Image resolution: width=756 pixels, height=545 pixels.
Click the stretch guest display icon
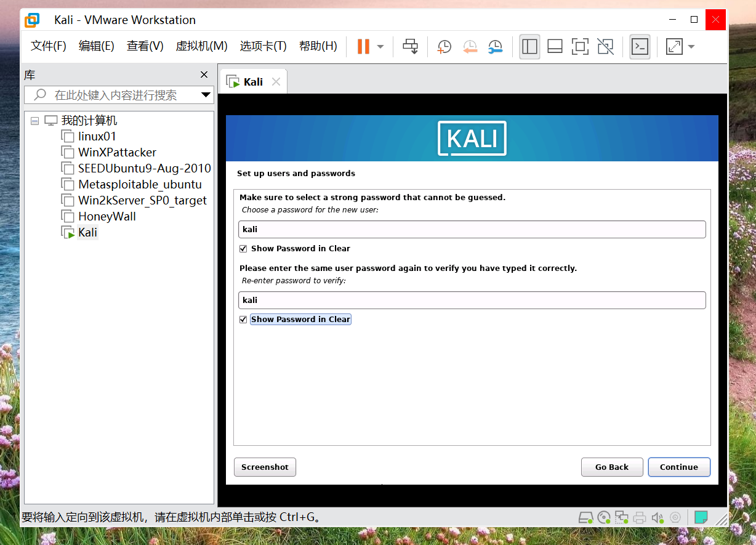click(674, 46)
